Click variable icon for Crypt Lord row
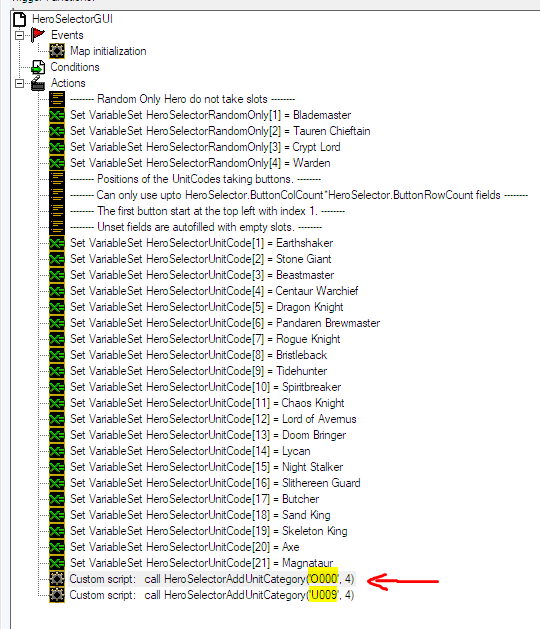 [57, 147]
